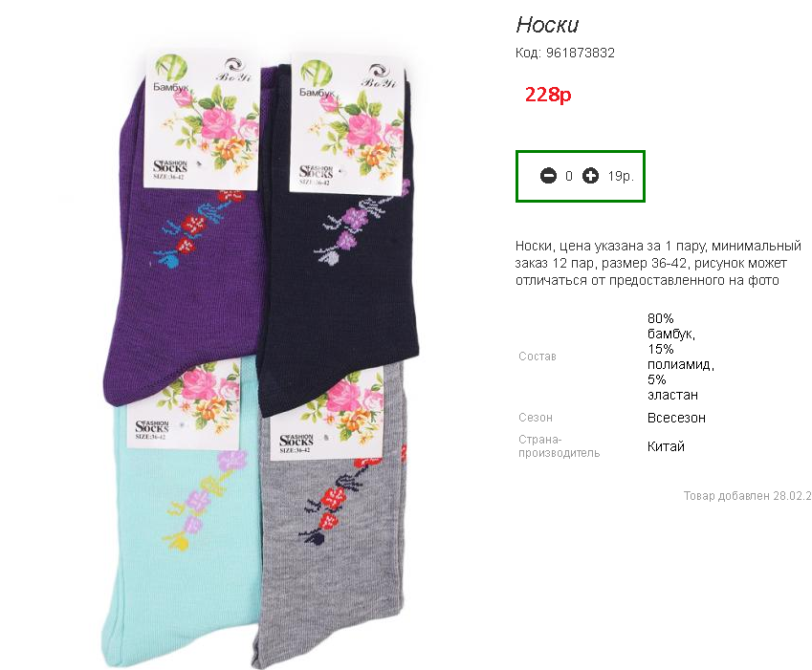Screen dimensions: 812x670
Task: Click the Китай country value
Action: pos(666,446)
